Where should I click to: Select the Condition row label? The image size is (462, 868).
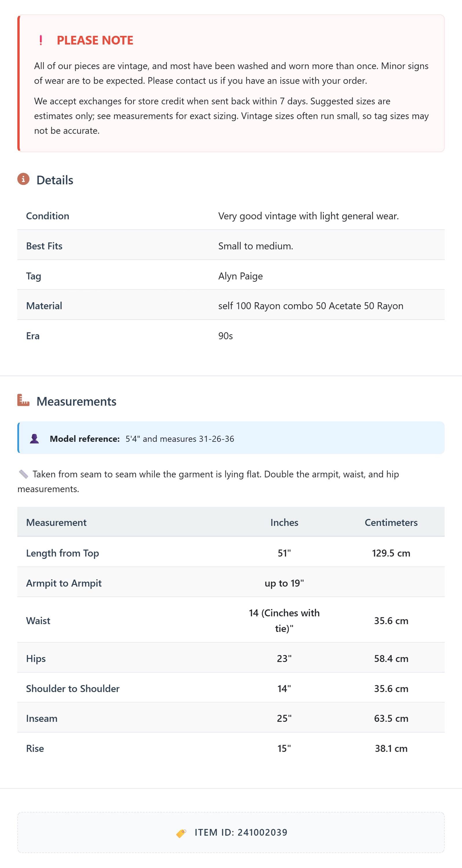(x=47, y=216)
